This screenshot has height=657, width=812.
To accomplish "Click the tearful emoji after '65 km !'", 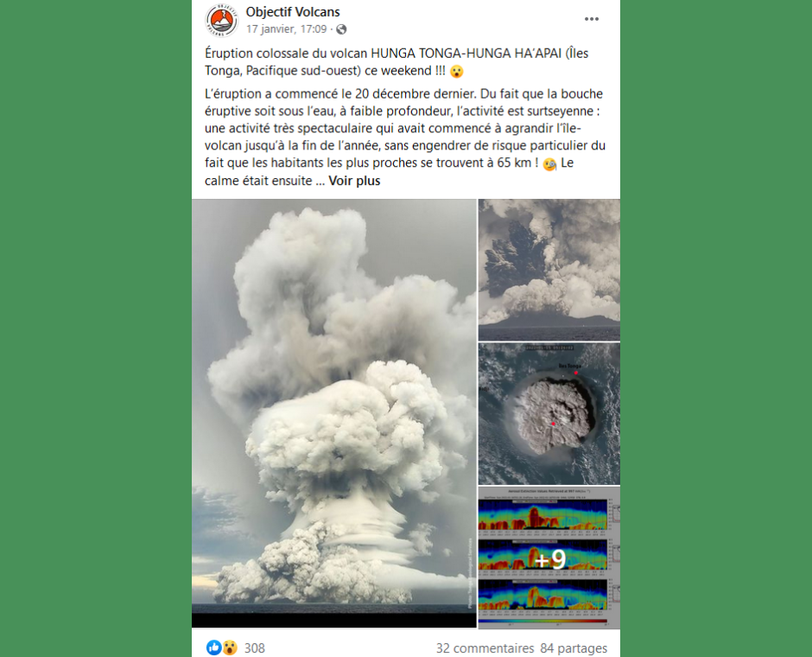I will (549, 164).
